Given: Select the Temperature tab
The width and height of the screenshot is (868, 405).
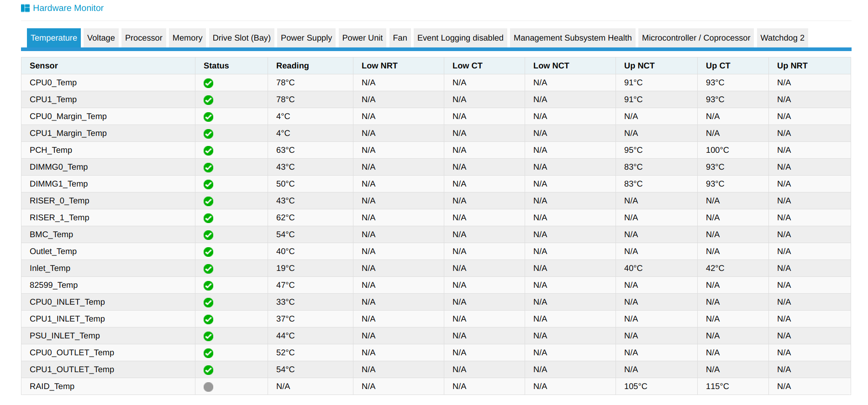Looking at the screenshot, I should point(54,38).
